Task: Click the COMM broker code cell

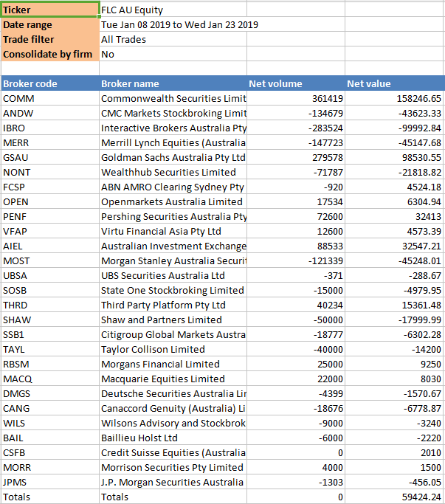Action: 50,98
